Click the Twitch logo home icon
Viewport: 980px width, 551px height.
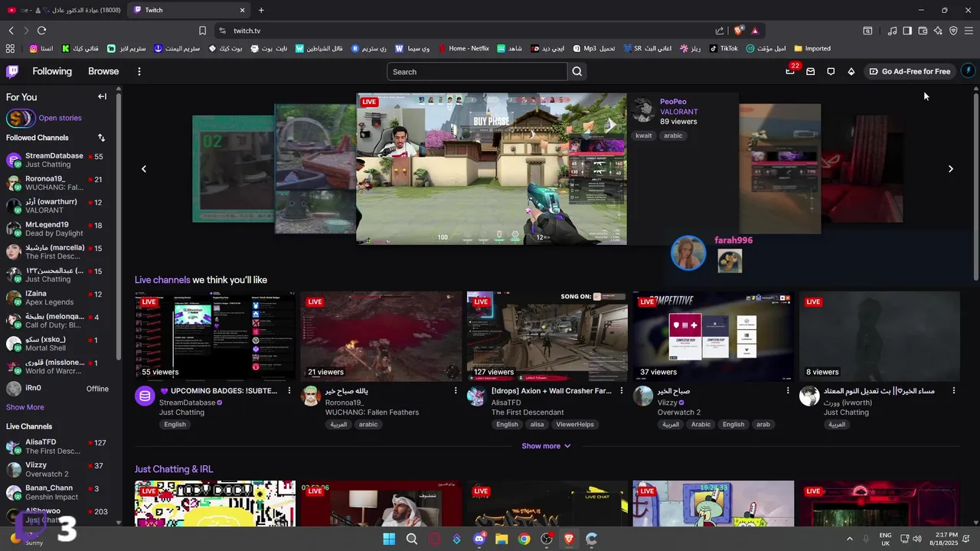(x=12, y=71)
